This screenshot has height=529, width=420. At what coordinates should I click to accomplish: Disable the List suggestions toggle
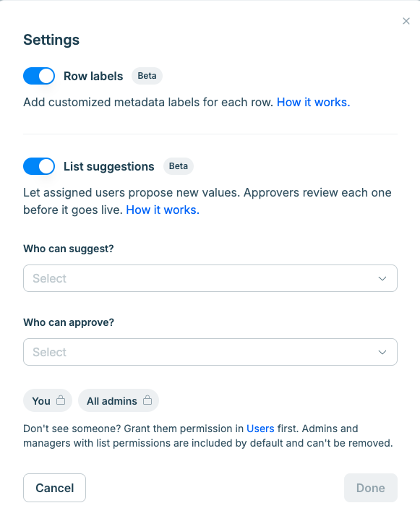point(39,166)
